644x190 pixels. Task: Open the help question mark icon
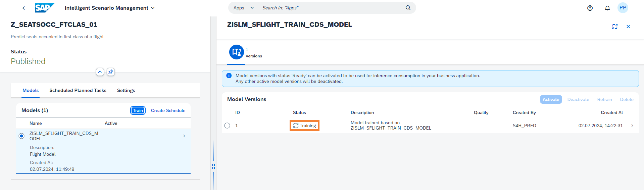click(x=590, y=8)
